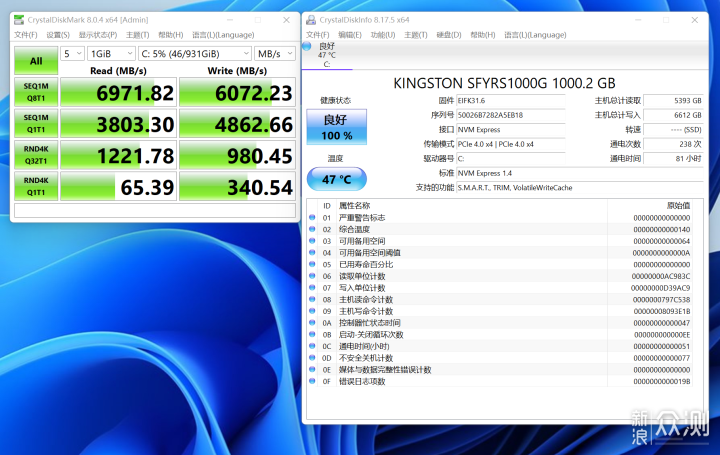
Task: Open the test count dropdown showing 5
Action: 73,54
